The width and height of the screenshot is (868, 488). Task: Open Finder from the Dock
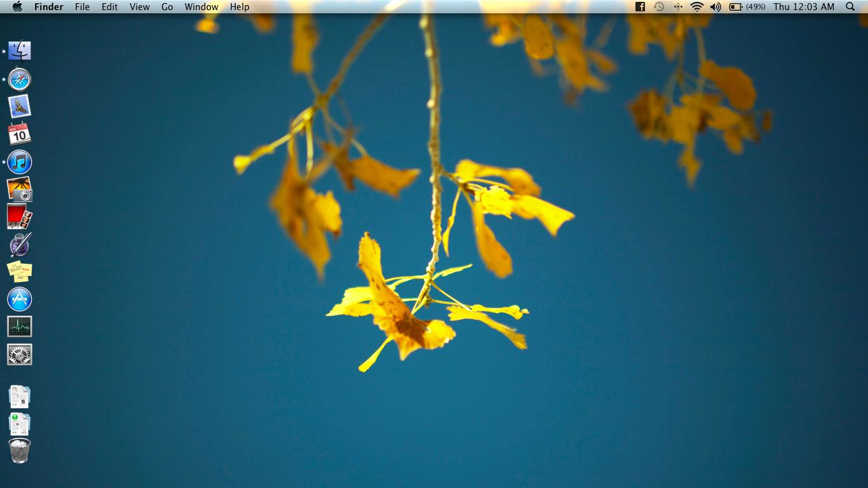point(20,51)
